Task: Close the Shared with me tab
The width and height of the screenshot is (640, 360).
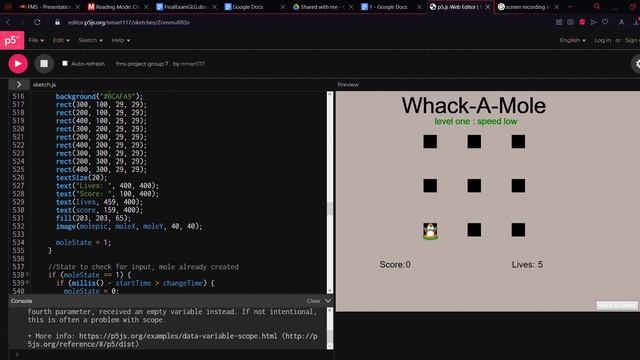Action: [x=351, y=7]
